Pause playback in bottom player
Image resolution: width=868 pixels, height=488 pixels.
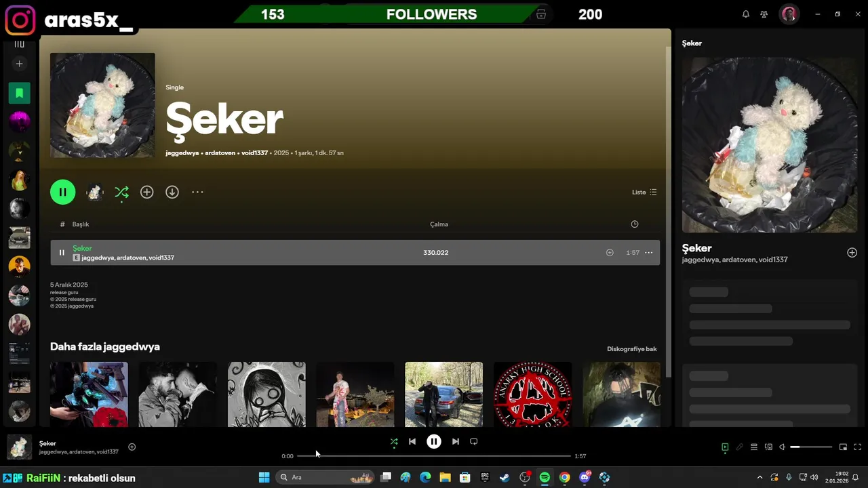coord(434,442)
